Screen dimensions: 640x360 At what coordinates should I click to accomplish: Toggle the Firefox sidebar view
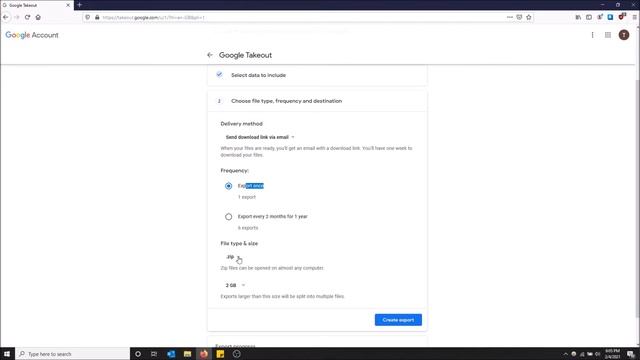point(589,17)
